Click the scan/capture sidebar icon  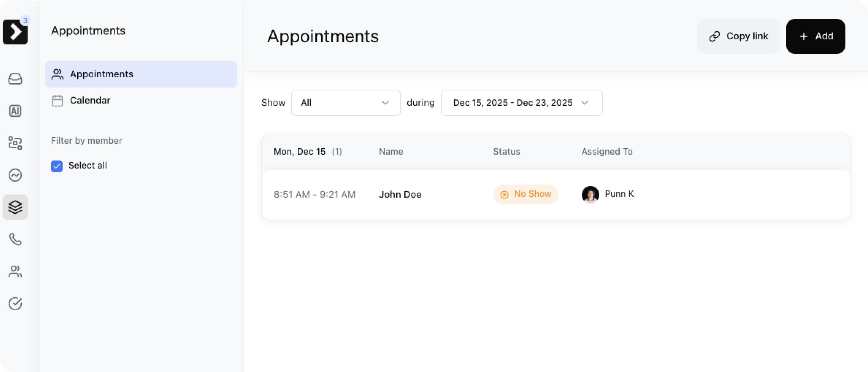point(15,143)
